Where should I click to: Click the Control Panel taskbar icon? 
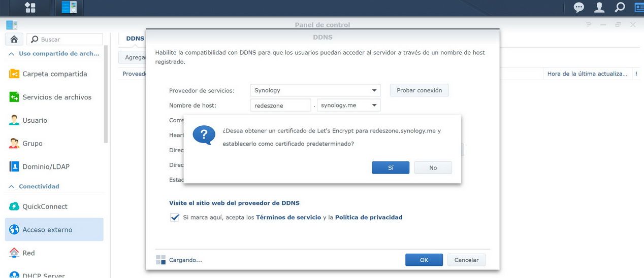pos(68,7)
